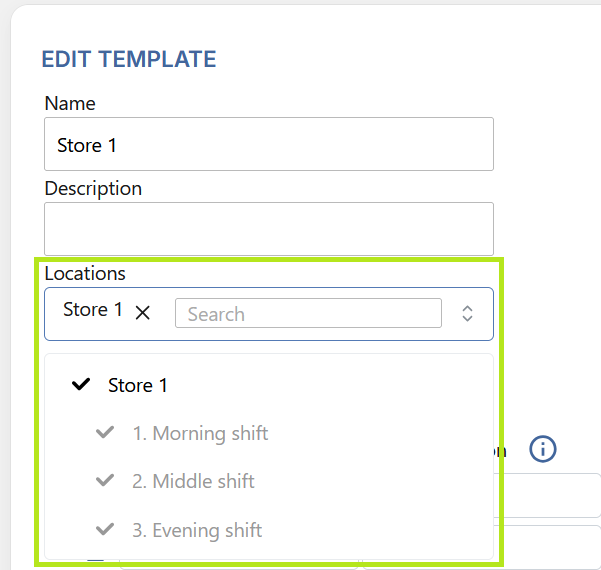This screenshot has width=601, height=570.
Task: Remove the Store 1 location tag
Action: 143,313
